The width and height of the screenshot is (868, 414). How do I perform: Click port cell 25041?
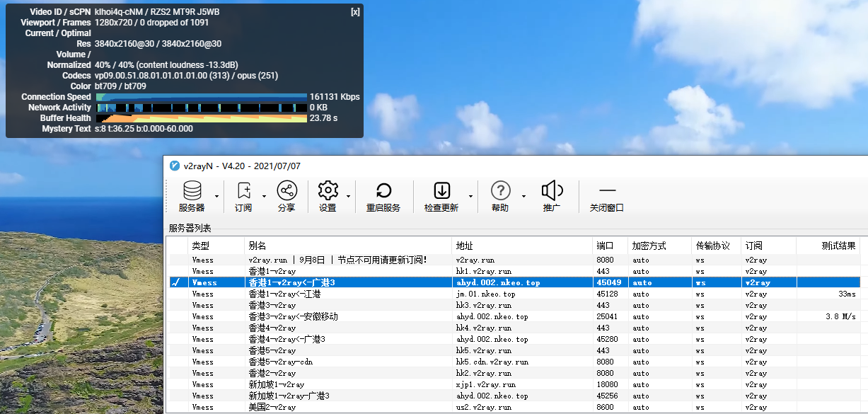[608, 316]
